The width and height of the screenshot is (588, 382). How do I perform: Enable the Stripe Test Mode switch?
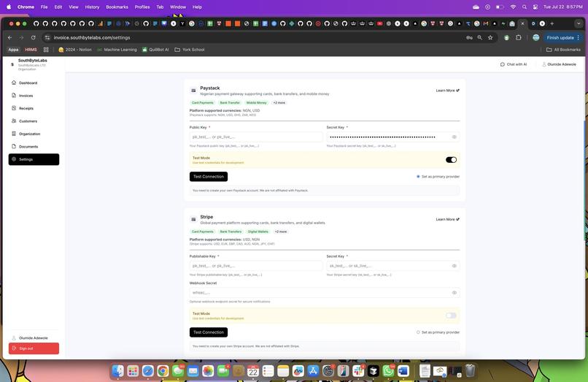(x=451, y=316)
